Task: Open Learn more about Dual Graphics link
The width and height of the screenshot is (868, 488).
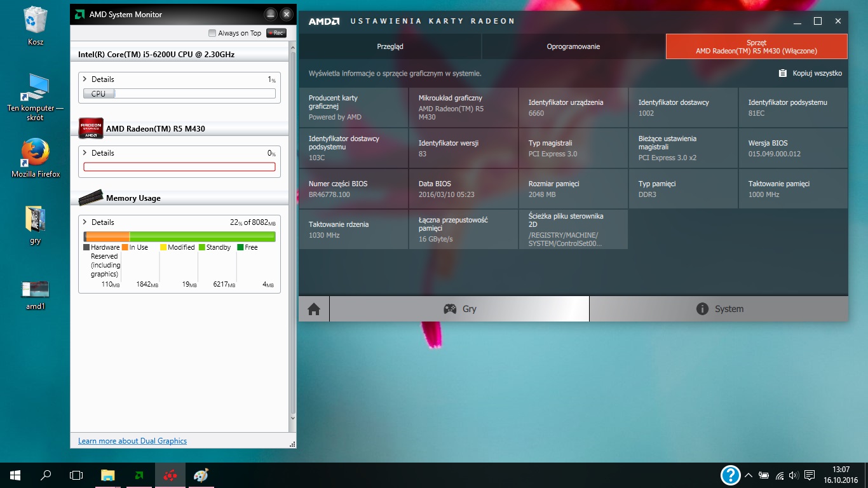Action: tap(132, 441)
